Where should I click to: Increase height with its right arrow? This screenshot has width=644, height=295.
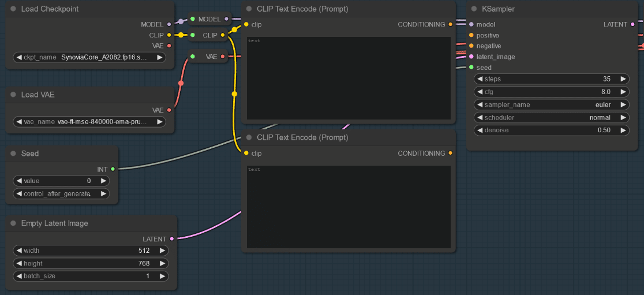(162, 263)
